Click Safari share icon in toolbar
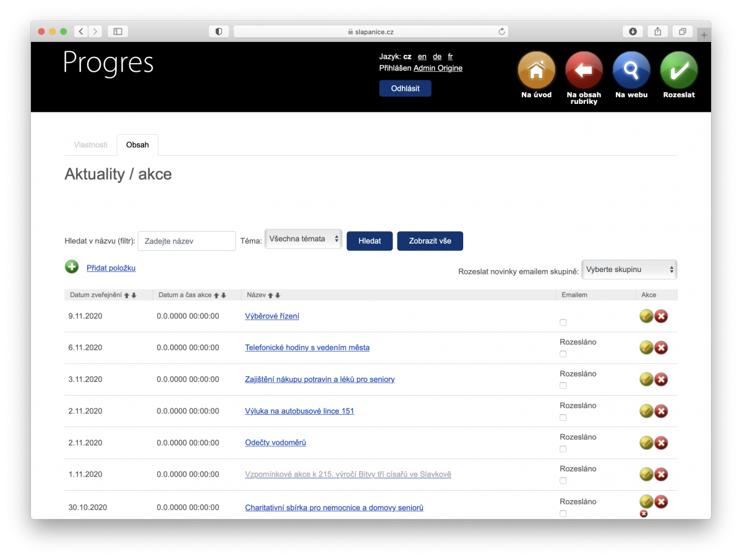Image resolution: width=742 pixels, height=560 pixels. 658,32
